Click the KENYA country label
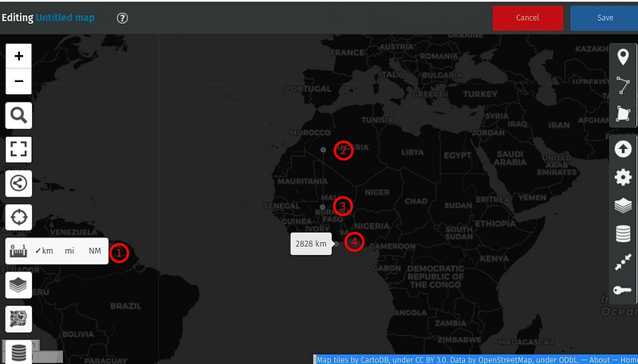Viewport: 638px width, 364px height. click(494, 258)
